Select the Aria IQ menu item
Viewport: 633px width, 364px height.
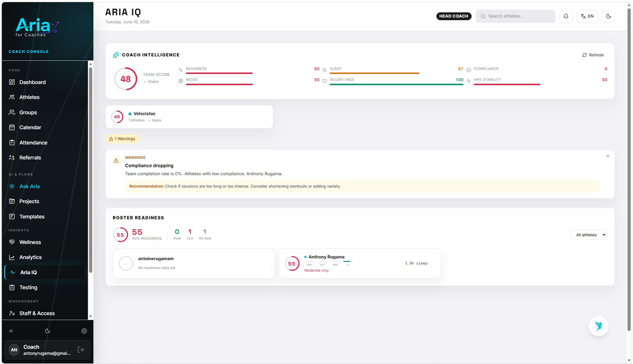coord(44,272)
